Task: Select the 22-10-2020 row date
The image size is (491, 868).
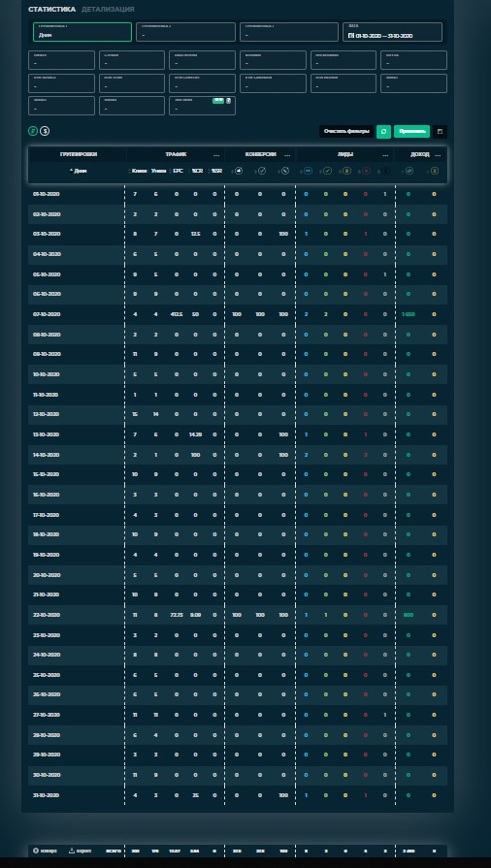Action: coord(46,615)
